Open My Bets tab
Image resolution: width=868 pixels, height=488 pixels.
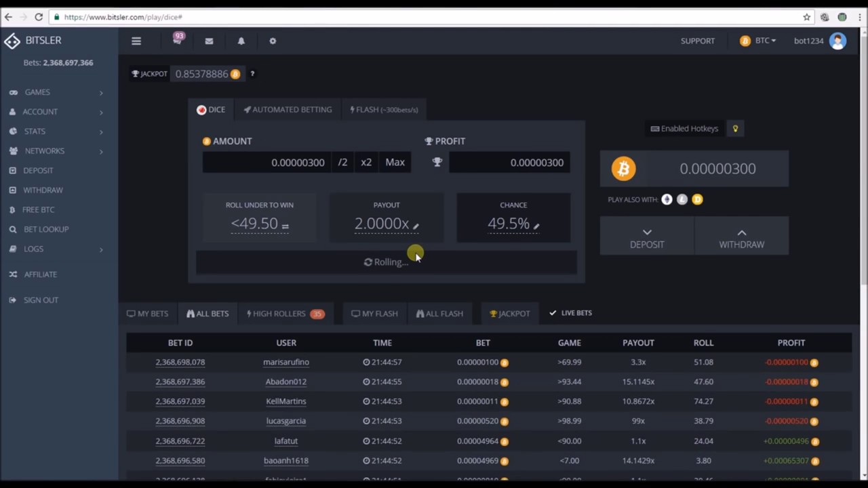147,314
